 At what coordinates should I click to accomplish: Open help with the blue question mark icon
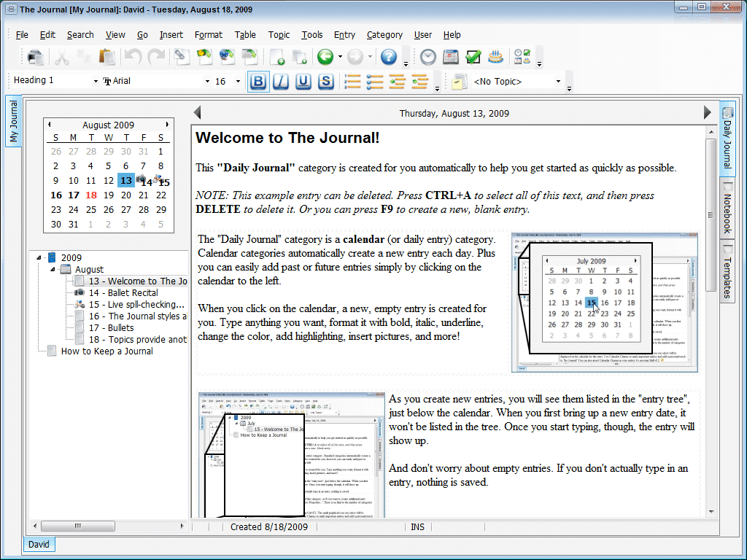389,57
